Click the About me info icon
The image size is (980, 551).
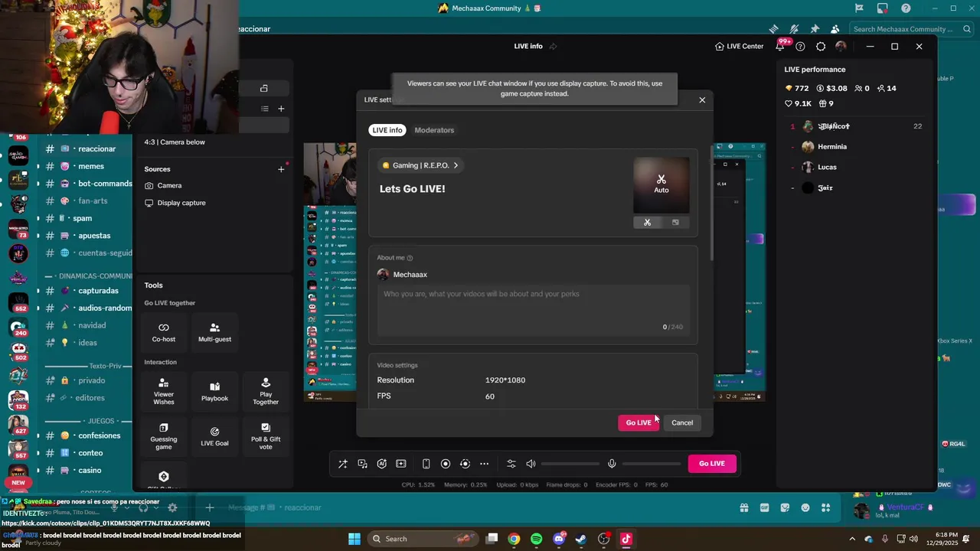click(410, 258)
